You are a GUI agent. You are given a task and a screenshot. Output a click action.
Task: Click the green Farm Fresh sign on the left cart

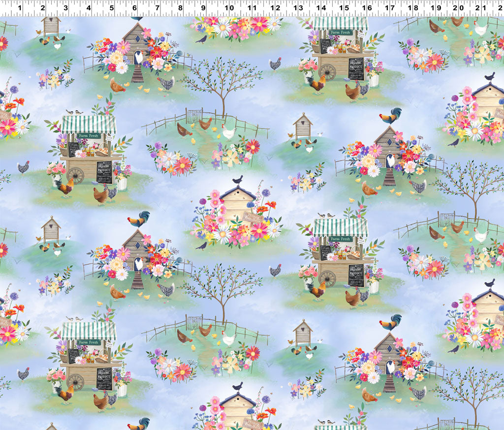coord(89,136)
